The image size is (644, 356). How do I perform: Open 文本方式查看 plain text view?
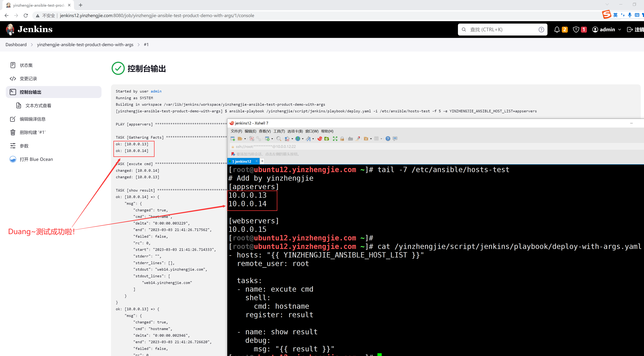(38, 106)
